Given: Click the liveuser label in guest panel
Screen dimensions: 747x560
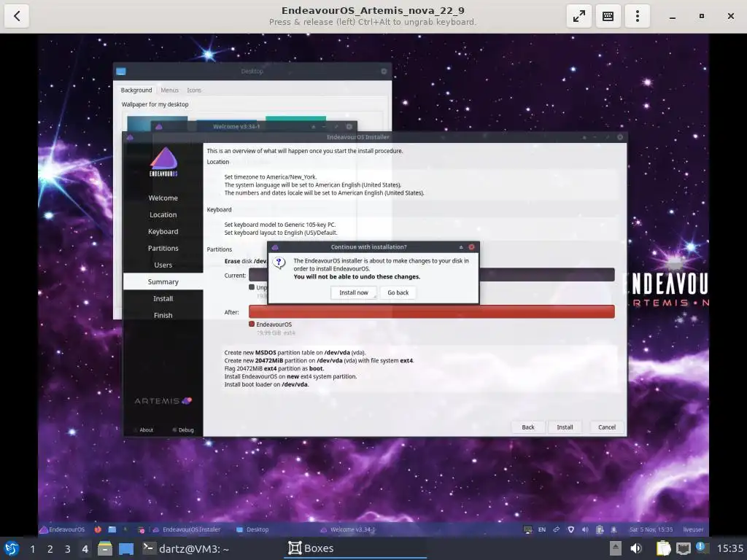Looking at the screenshot, I should [693, 529].
